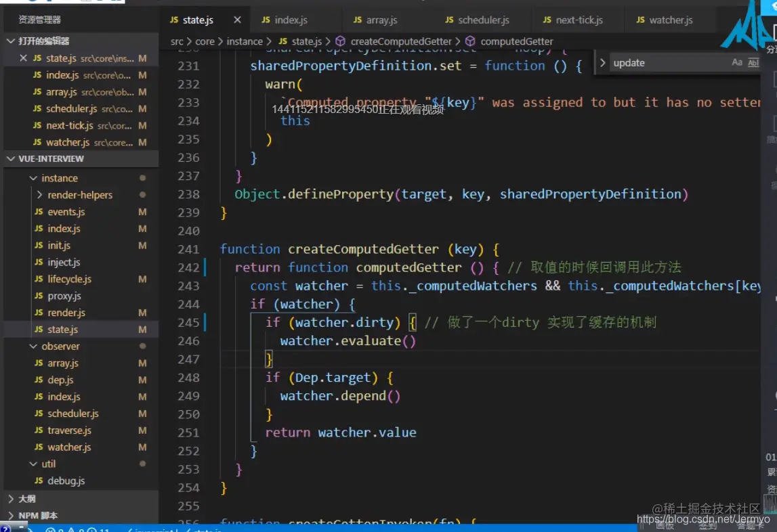Collapse the observer folder
Screen dimensions: 777x532
[x=33, y=347]
